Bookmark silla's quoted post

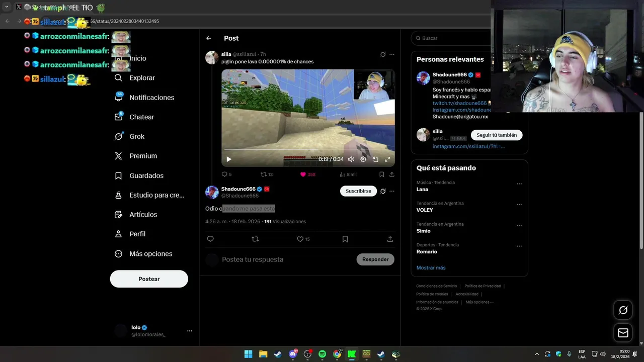tap(381, 174)
